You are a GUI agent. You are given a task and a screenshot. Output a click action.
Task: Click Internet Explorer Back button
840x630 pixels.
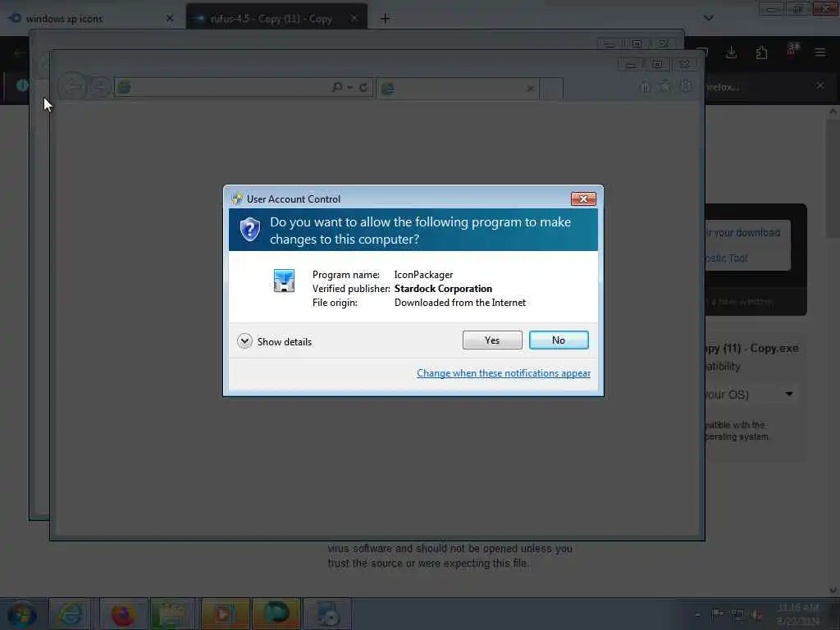73,85
